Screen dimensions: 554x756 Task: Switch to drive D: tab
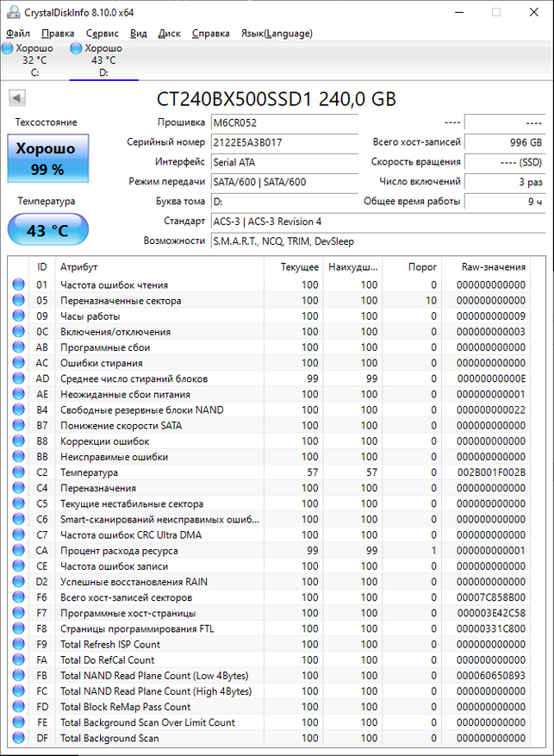pyautogui.click(x=103, y=60)
